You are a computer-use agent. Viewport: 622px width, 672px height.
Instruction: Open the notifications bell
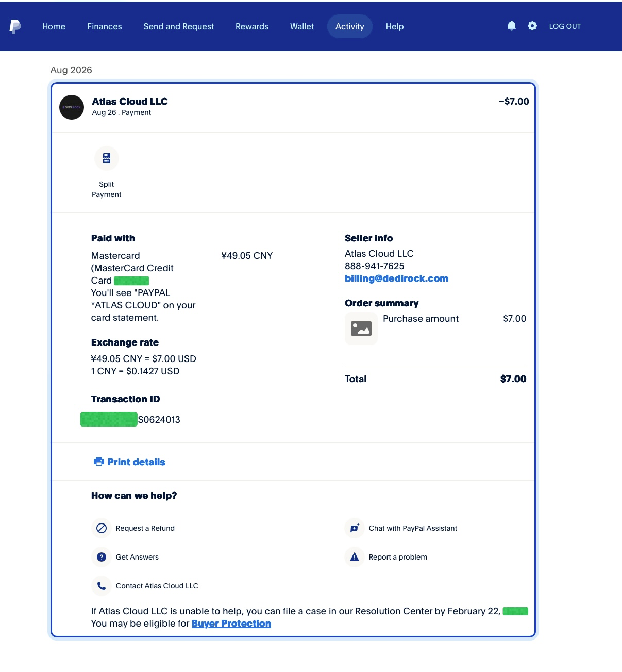(512, 26)
